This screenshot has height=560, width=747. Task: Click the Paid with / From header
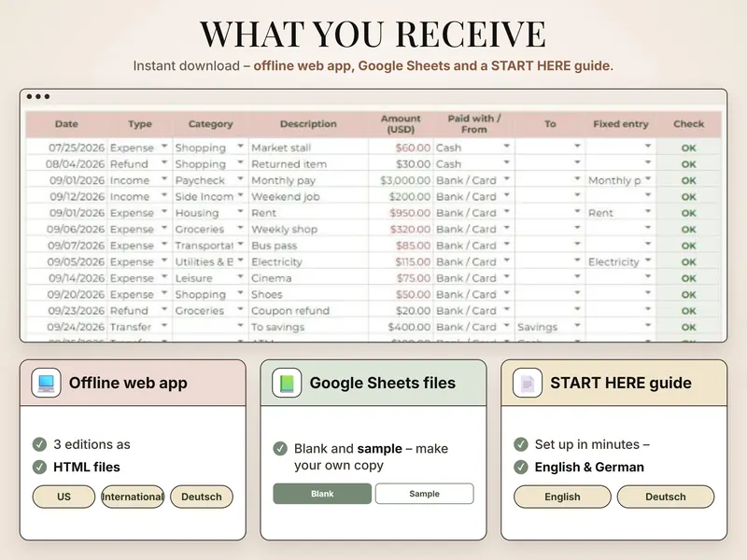[474, 124]
